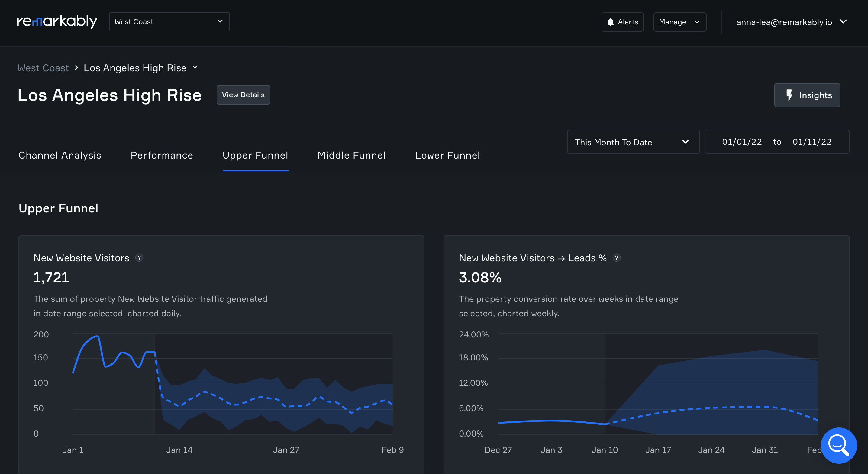This screenshot has width=868, height=474.
Task: Click the 1,721 visitors value
Action: coord(51,278)
